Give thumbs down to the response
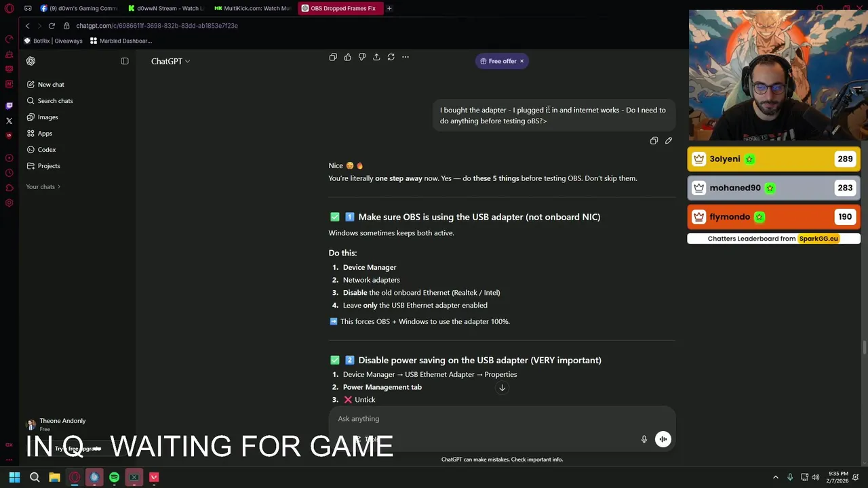This screenshot has width=868, height=488. pos(362,57)
